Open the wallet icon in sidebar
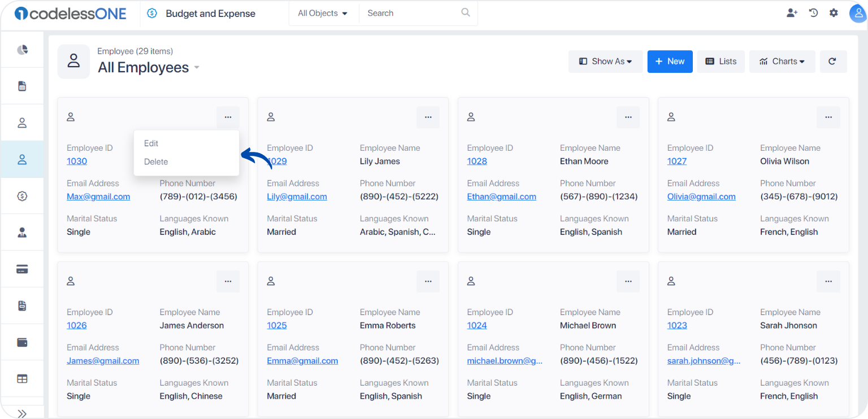This screenshot has width=868, height=419. point(22,342)
